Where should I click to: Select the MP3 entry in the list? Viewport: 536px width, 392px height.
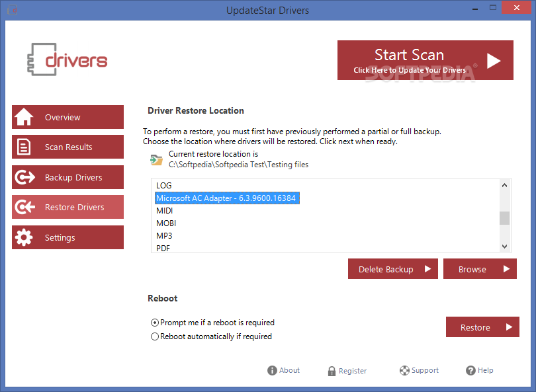164,236
